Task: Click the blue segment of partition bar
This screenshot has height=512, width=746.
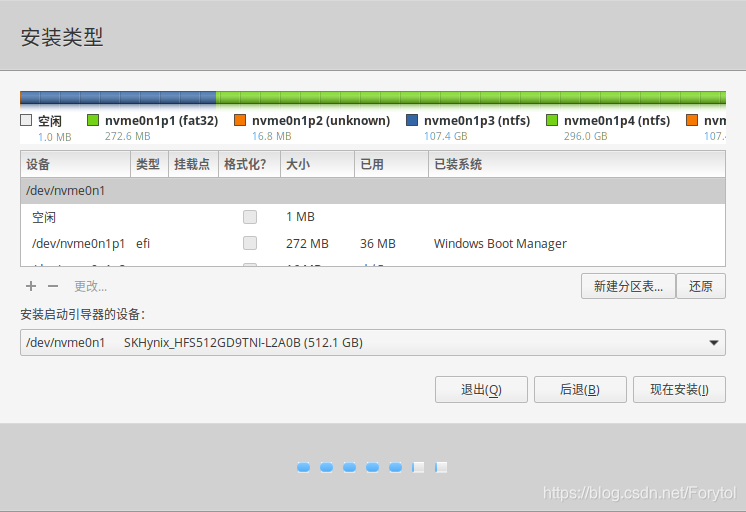Action: (118, 98)
